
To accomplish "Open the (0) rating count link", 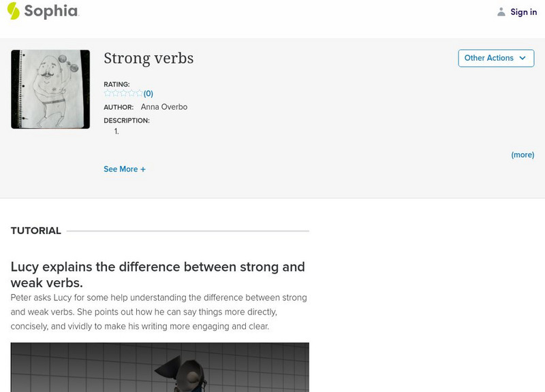I will click(149, 94).
